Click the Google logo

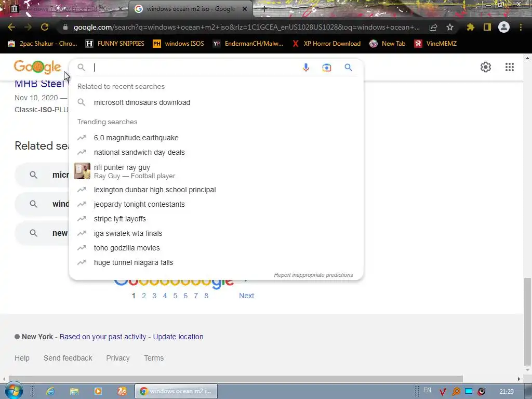(37, 67)
